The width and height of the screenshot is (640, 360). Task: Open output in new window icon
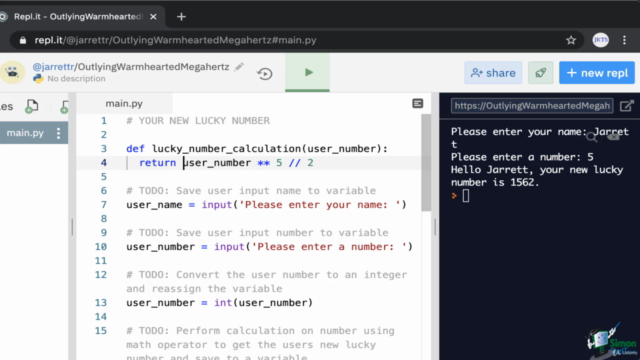click(x=627, y=106)
